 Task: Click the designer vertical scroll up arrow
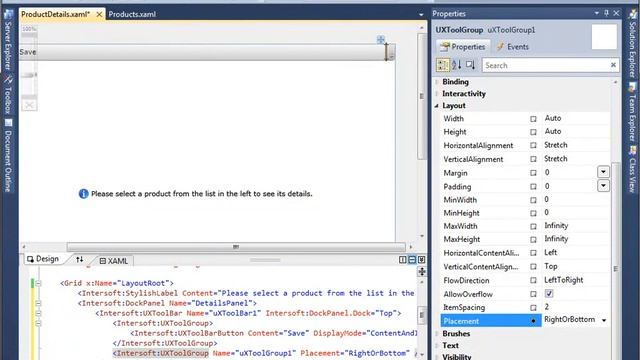coord(422,28)
